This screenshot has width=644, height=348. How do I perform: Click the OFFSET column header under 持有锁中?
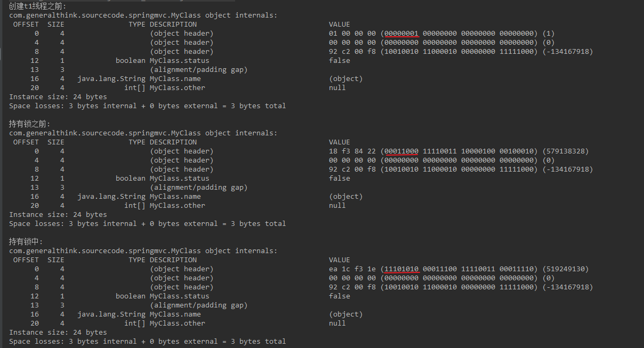26,260
